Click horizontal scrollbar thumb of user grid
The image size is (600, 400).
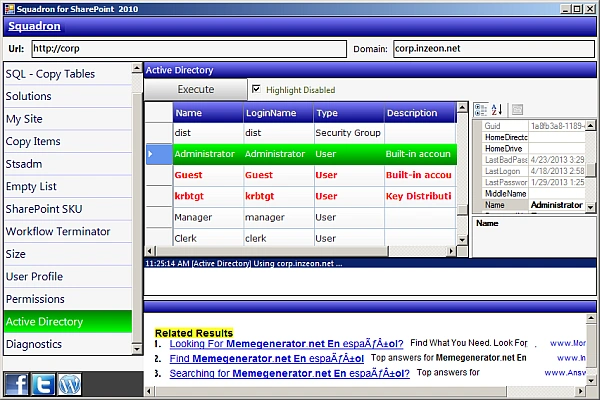tap(272, 251)
